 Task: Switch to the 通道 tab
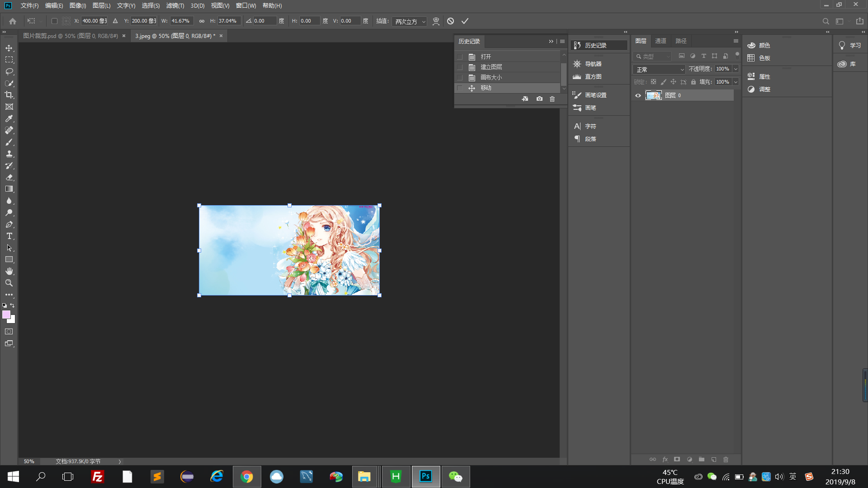pos(660,41)
